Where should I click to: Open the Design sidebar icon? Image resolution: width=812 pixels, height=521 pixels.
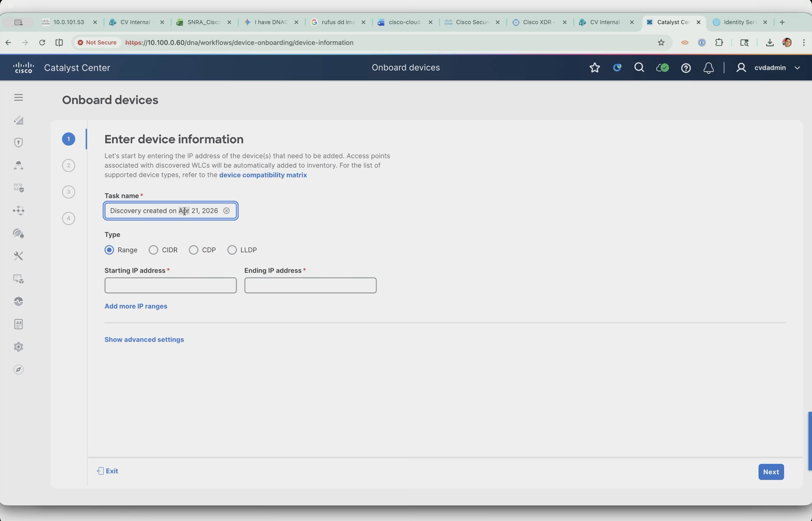19,120
